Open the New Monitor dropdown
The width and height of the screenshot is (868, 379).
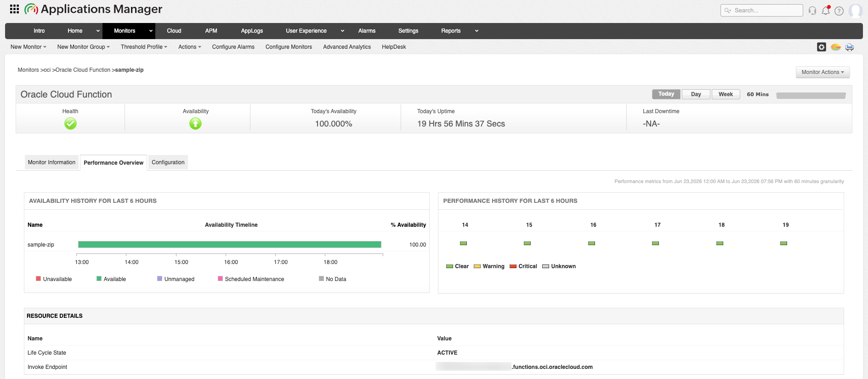pyautogui.click(x=28, y=47)
